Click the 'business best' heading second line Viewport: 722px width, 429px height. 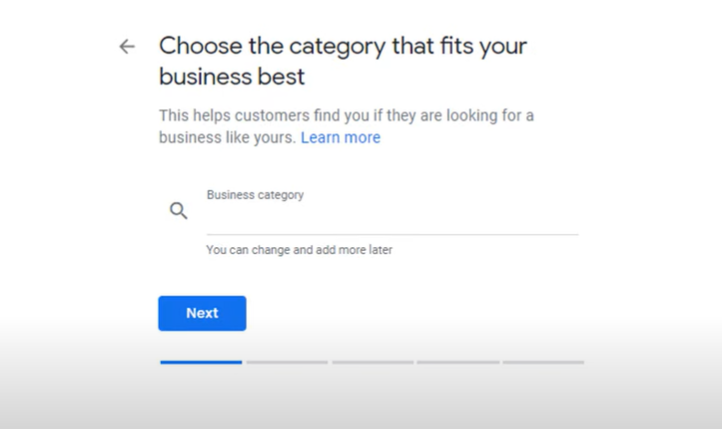[231, 76]
